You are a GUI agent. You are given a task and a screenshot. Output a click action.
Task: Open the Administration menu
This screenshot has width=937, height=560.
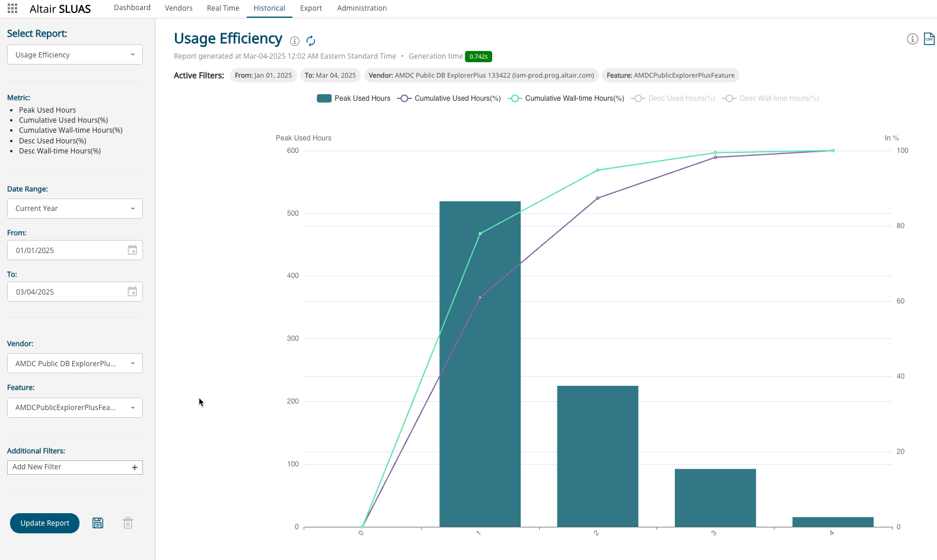362,8
